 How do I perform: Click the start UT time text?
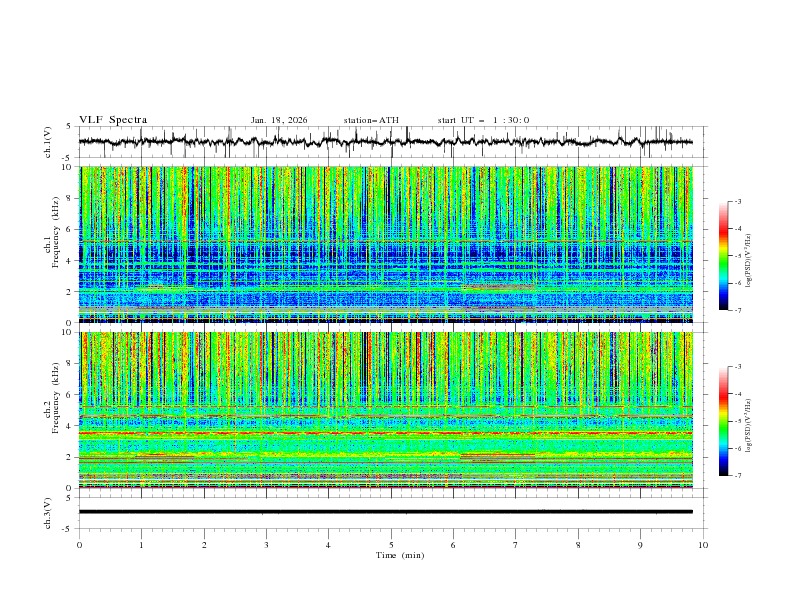click(483, 120)
